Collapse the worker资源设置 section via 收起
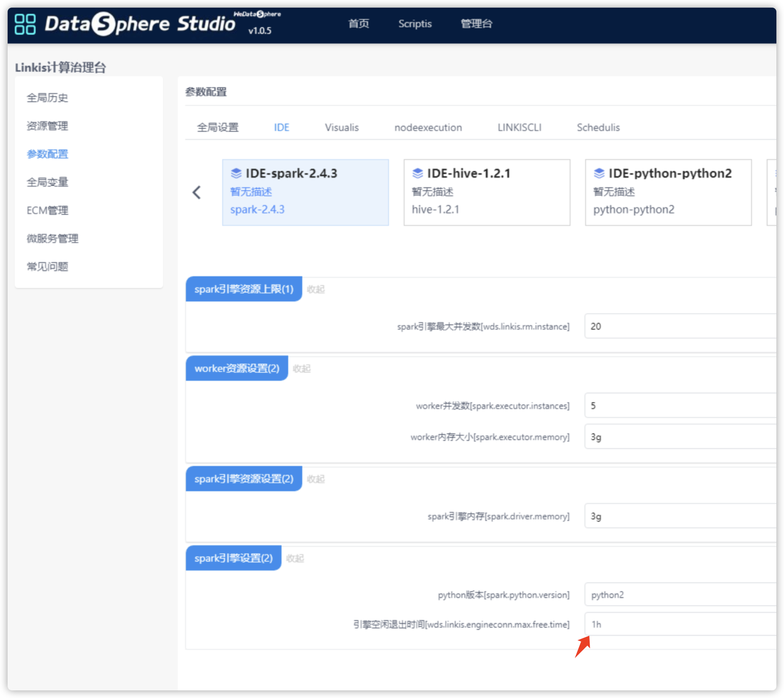Viewport: 784px width, 698px height. pyautogui.click(x=301, y=368)
